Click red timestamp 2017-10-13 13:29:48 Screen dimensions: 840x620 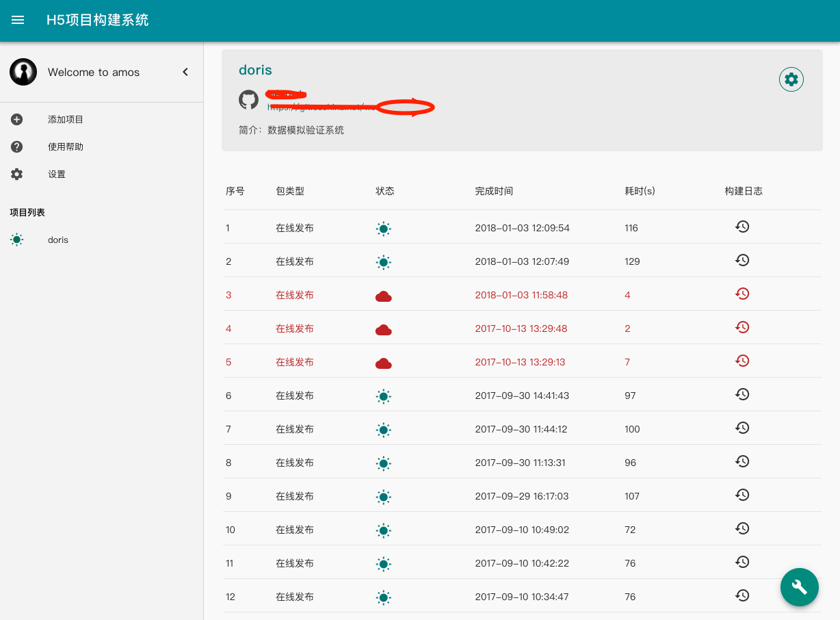(x=521, y=328)
